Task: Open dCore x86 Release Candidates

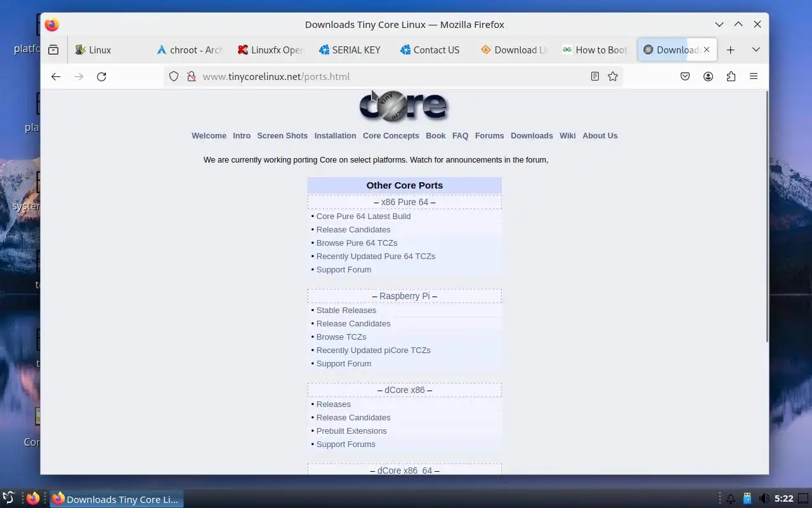Action: (x=353, y=418)
